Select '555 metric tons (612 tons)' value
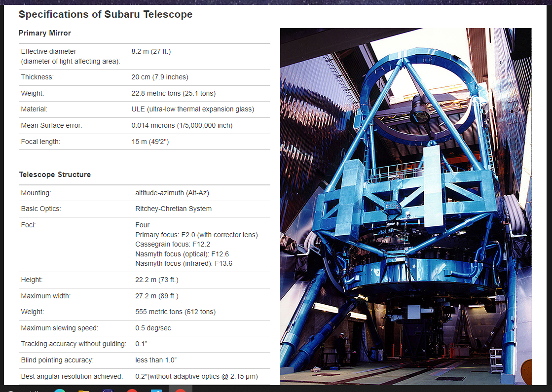The image size is (552, 392). click(x=176, y=312)
